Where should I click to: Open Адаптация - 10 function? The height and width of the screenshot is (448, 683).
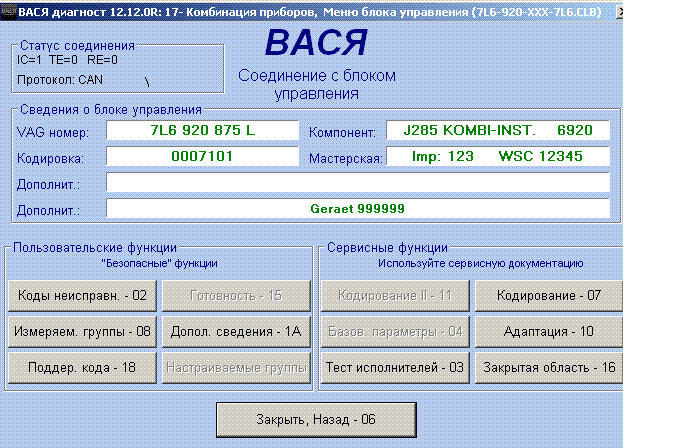(x=549, y=332)
